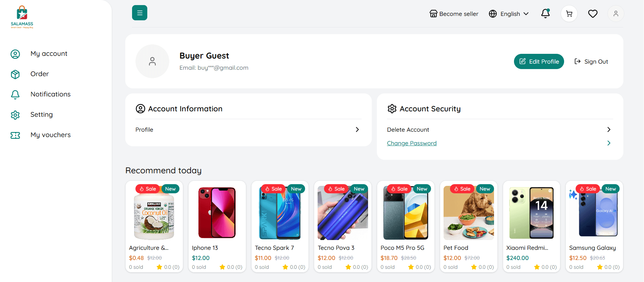
Task: Open Setting from the sidebar
Action: [x=41, y=114]
